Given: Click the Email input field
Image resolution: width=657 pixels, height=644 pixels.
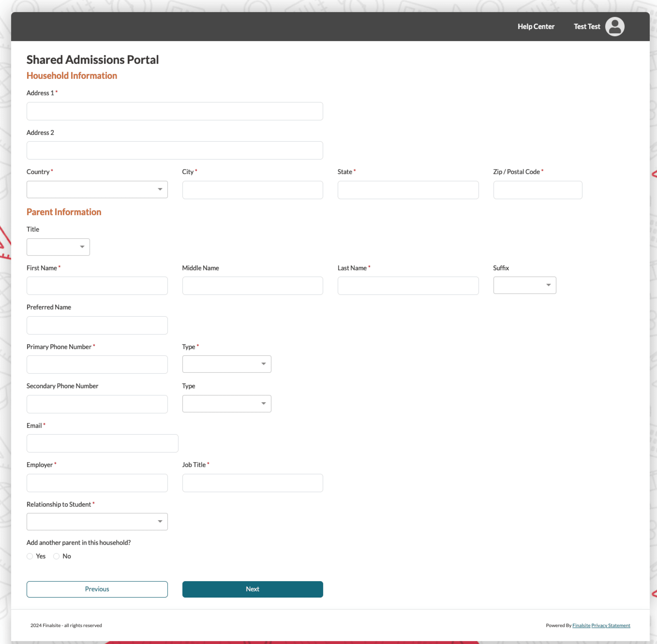Looking at the screenshot, I should tap(102, 443).
